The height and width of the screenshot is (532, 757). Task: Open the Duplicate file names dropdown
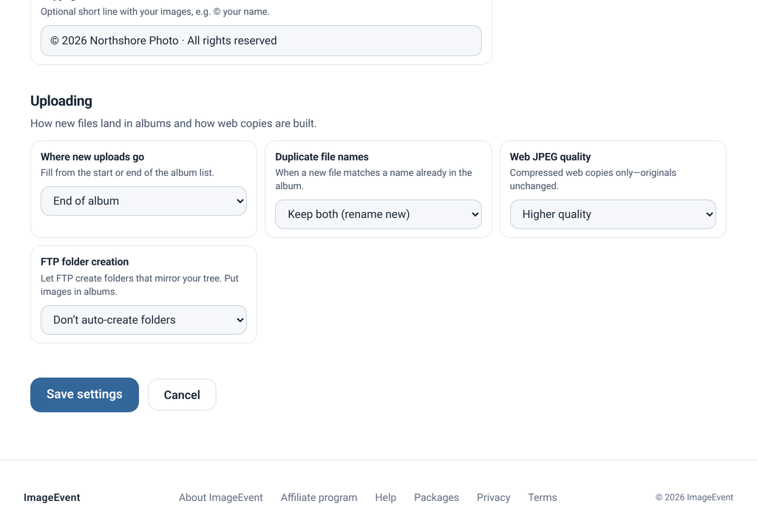[x=378, y=214]
